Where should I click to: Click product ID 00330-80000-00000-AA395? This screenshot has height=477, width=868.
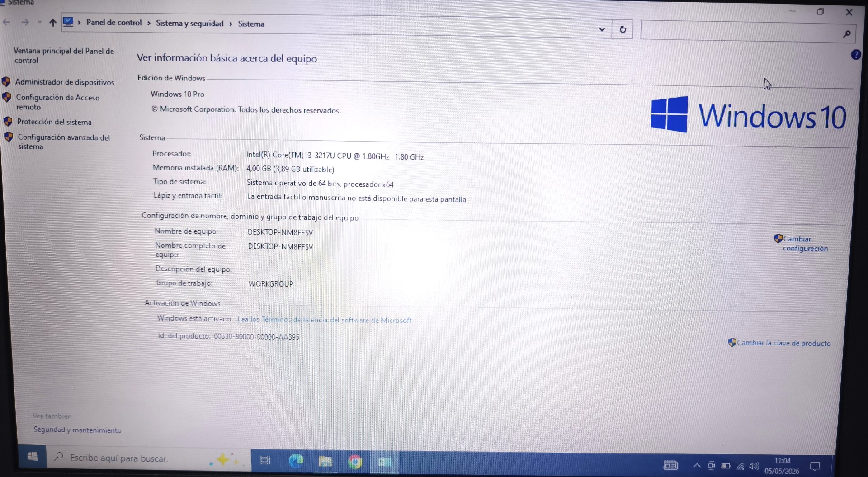pos(256,336)
